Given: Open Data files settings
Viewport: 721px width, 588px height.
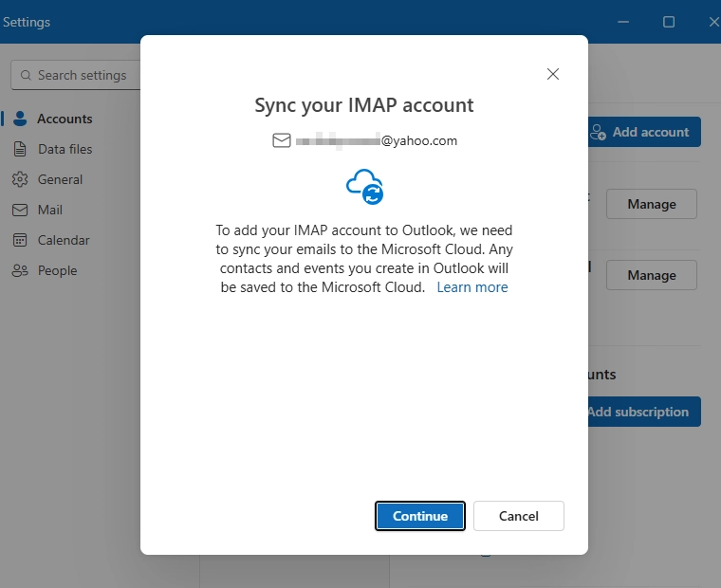Looking at the screenshot, I should (x=65, y=150).
